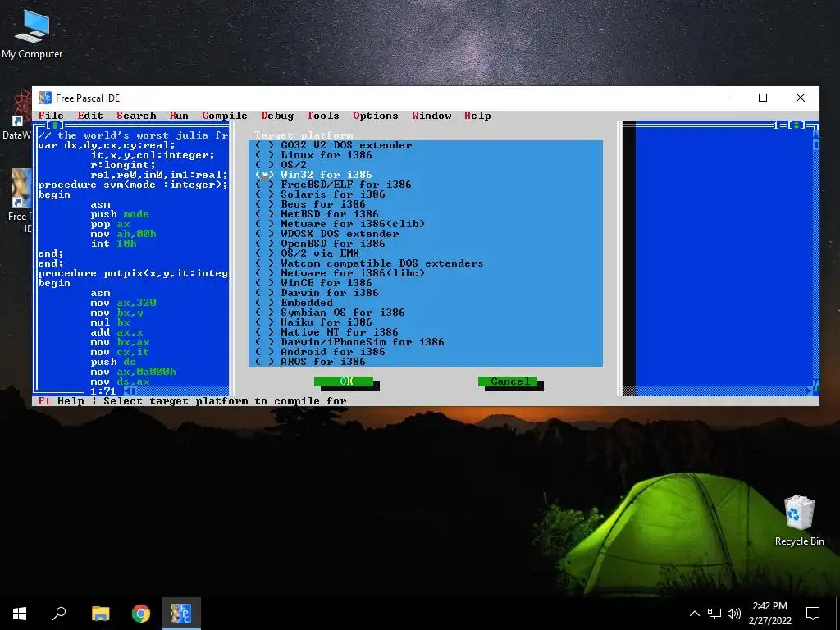Launch Google Chrome from taskbar
This screenshot has width=840, height=630.
pos(141,614)
